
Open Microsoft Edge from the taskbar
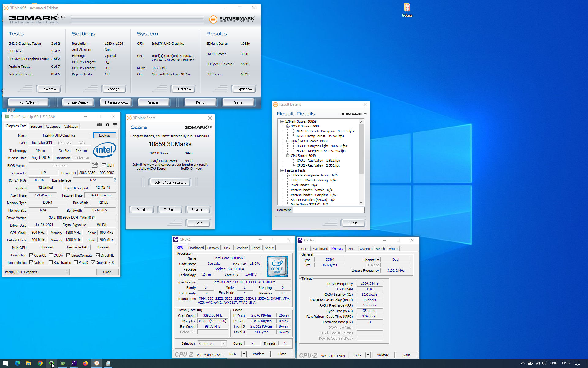(17, 363)
